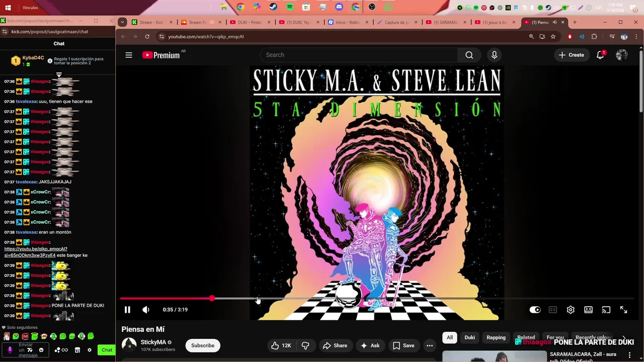644x362 pixels.
Task: Share the video
Action: pyautogui.click(x=335, y=345)
